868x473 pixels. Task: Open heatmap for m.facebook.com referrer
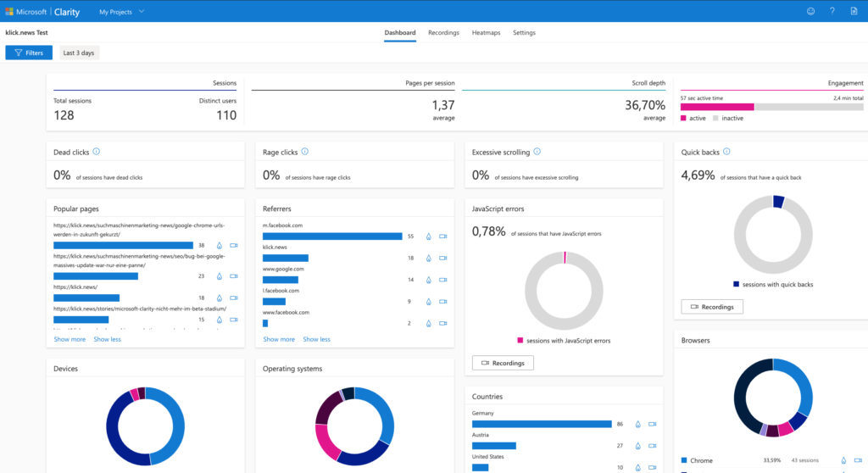pos(429,236)
